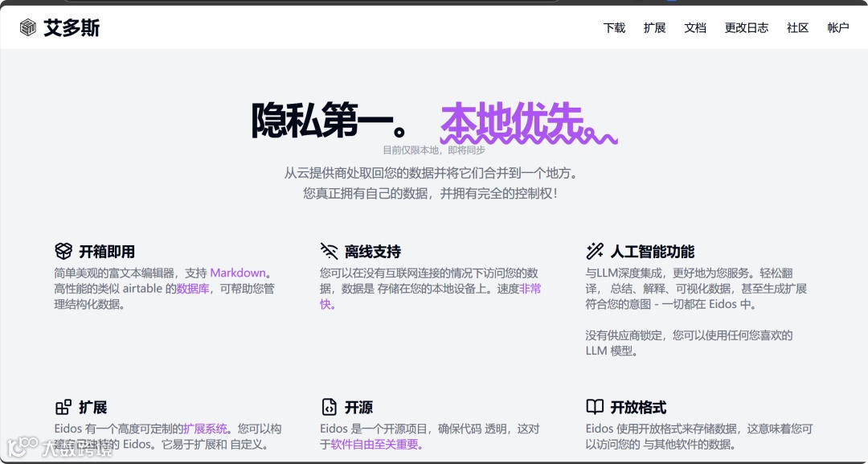Image resolution: width=868 pixels, height=464 pixels.
Task: Open the 扩展 nav item
Action: (x=654, y=27)
